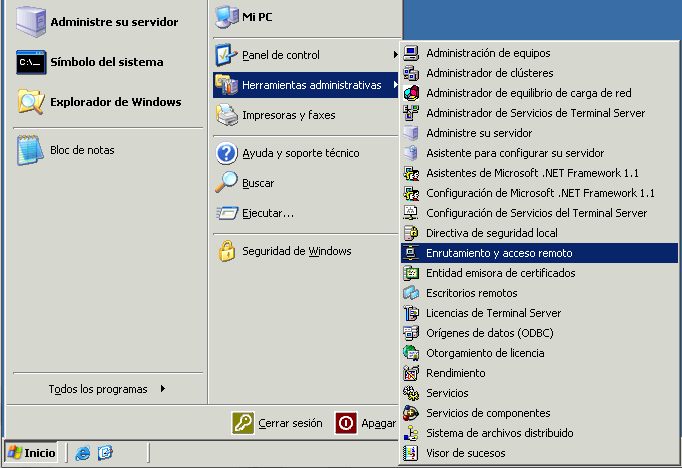Expand Herramientas administrativas submenu arrow
The image size is (682, 468).
pyautogui.click(x=396, y=86)
